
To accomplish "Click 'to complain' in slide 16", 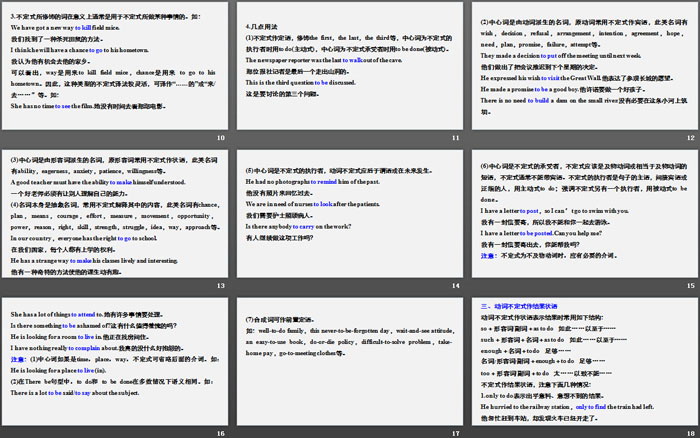I will click(84, 348).
